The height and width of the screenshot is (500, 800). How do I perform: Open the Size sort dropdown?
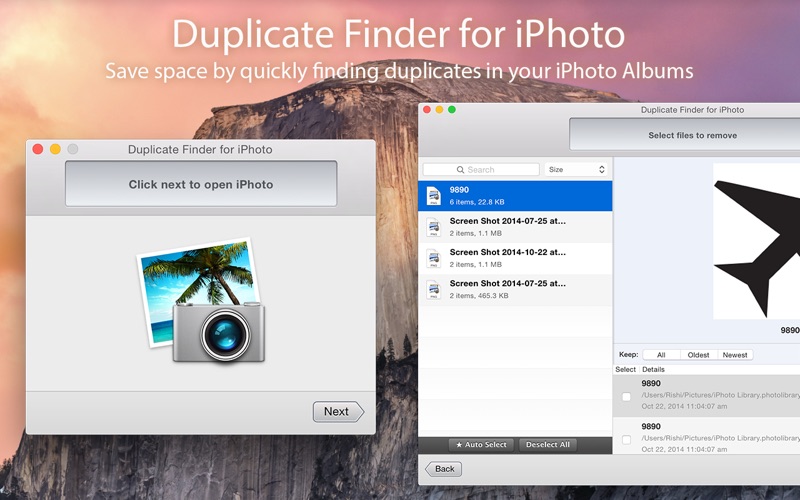coord(577,169)
